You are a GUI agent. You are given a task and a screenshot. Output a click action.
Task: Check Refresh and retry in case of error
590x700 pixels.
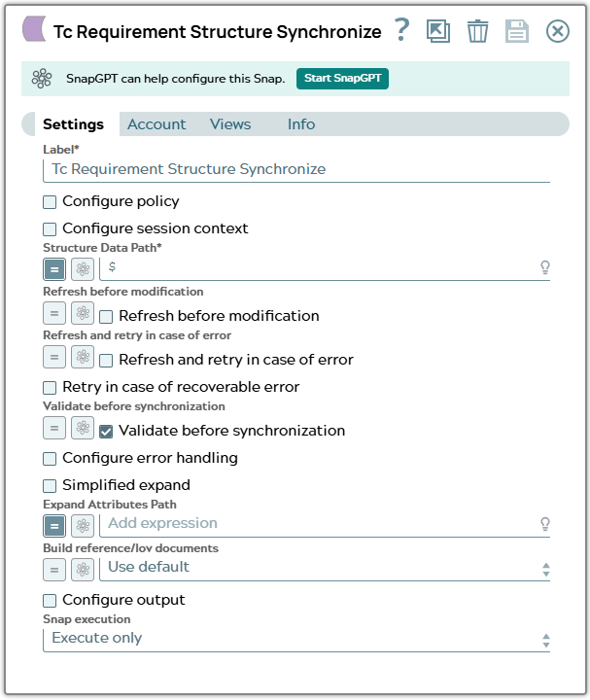pyautogui.click(x=106, y=361)
